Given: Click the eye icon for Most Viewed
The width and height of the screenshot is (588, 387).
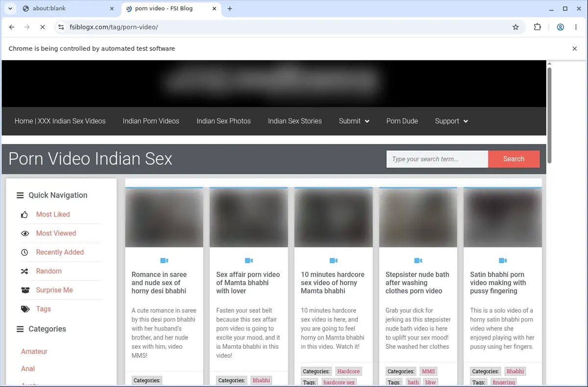Looking at the screenshot, I should (x=25, y=234).
